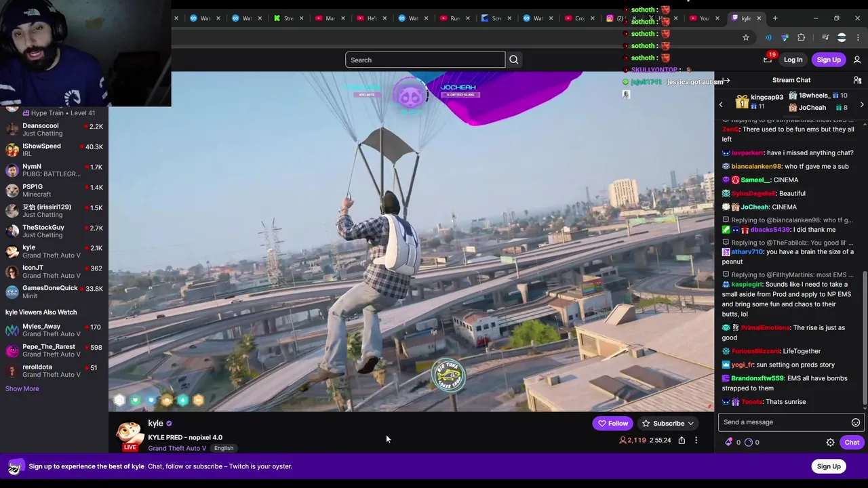Open Pepe_The_Rarest channel in sidebar
868x488 pixels.
pyautogui.click(x=54, y=350)
